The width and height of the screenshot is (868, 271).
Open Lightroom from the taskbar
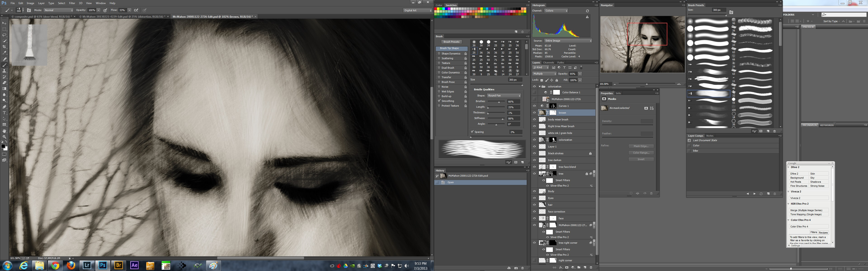[x=87, y=265]
